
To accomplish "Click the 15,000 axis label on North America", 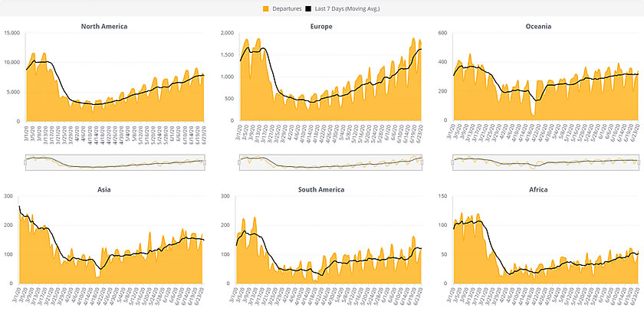I will [x=12, y=33].
